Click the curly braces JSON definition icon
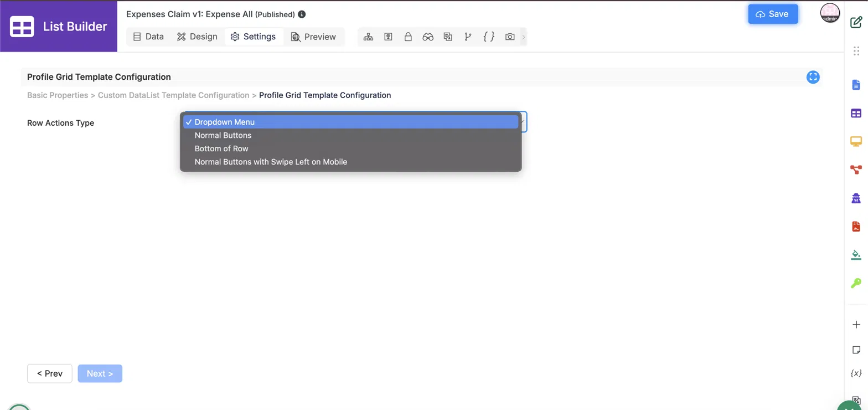 (489, 37)
